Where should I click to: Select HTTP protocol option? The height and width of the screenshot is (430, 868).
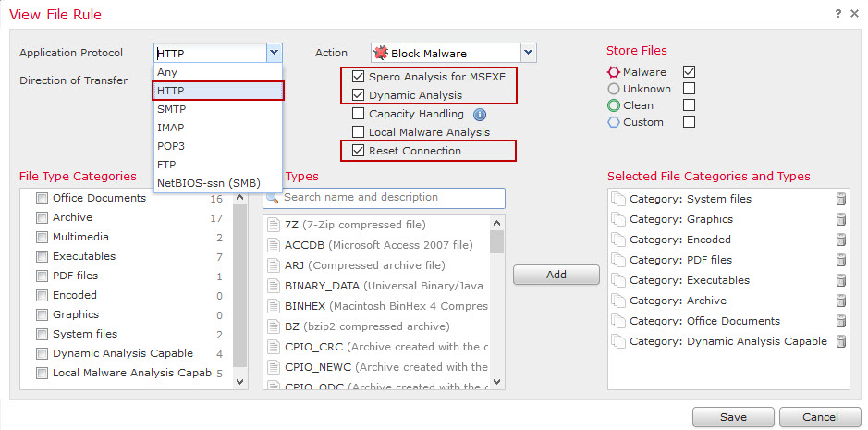click(218, 91)
